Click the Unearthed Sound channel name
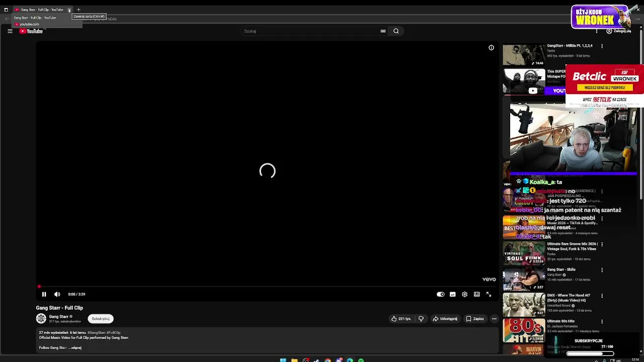This screenshot has width=644, height=362. tap(559, 306)
